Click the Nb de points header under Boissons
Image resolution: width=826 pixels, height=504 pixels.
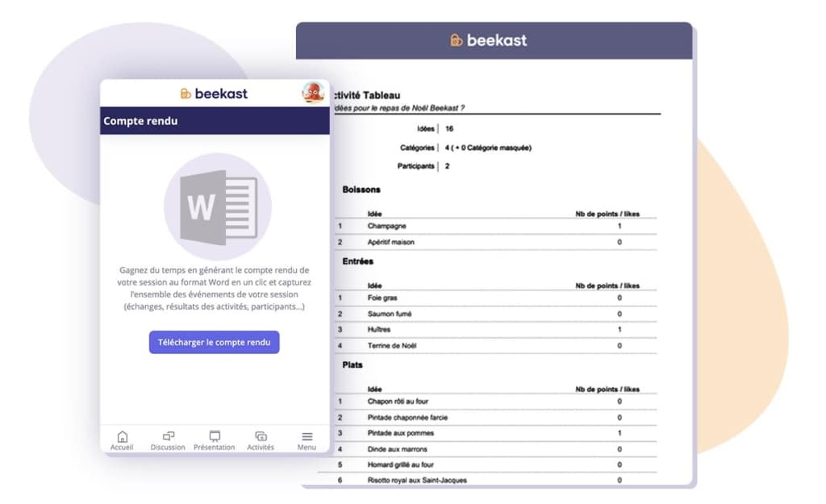pyautogui.click(x=607, y=214)
